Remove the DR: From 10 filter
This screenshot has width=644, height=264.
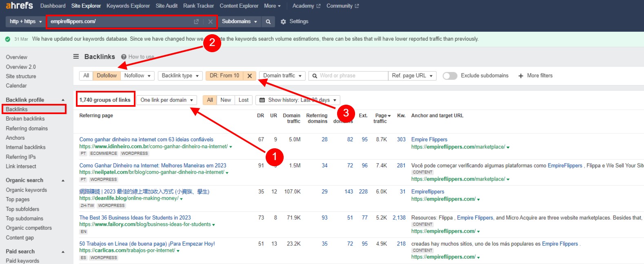point(250,76)
